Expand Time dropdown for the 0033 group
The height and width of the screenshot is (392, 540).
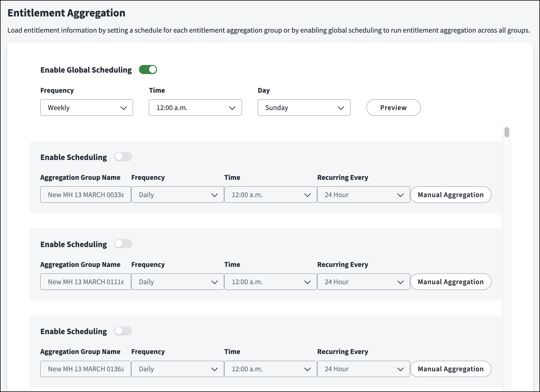[x=270, y=195]
